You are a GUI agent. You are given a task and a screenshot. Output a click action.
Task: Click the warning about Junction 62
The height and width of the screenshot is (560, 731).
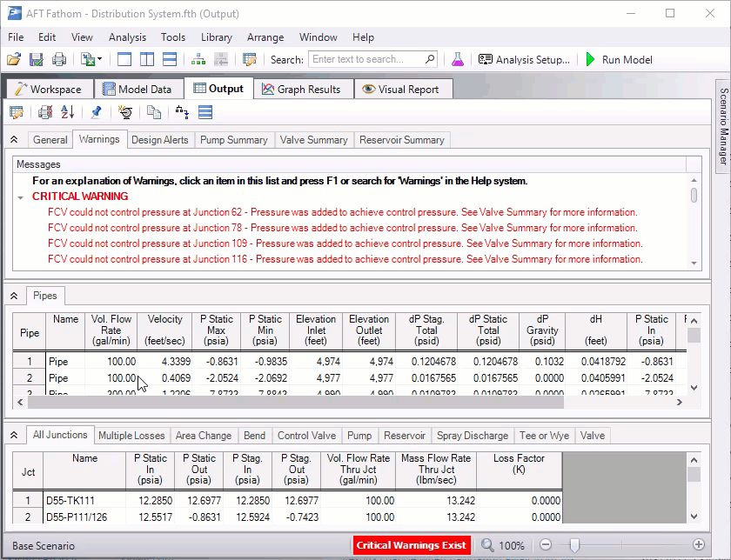[x=343, y=212]
